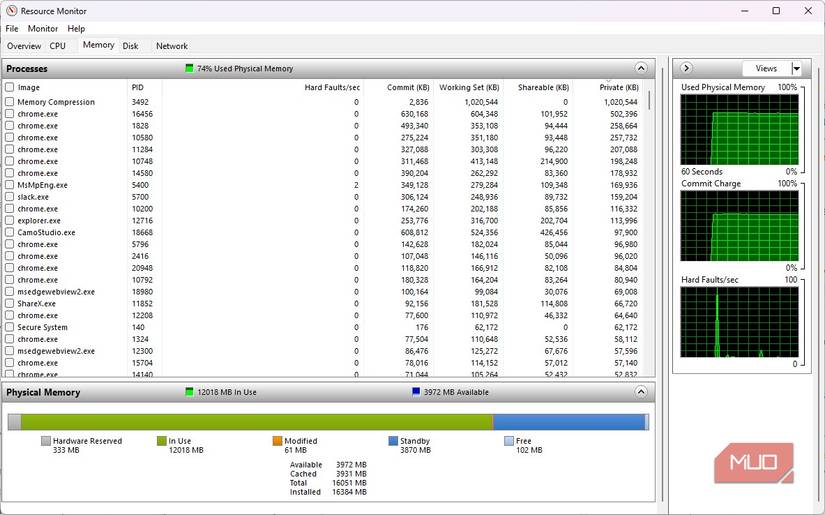Open the Monitor menu
The image size is (825, 515).
click(x=43, y=28)
